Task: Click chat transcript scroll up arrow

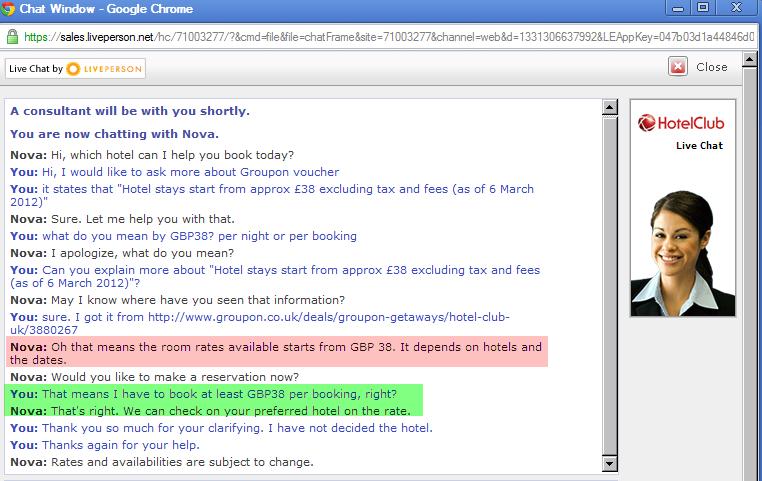Action: point(609,107)
